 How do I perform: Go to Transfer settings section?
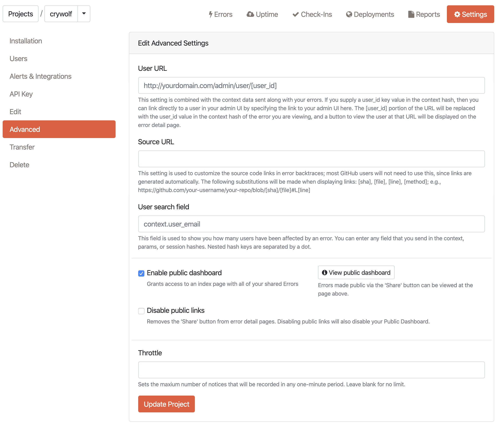coord(22,147)
